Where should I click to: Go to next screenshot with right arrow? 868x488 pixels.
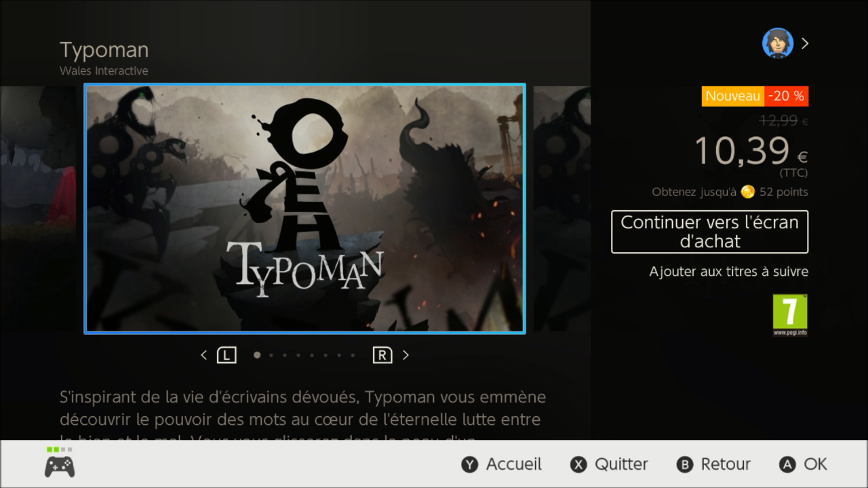[x=406, y=355]
